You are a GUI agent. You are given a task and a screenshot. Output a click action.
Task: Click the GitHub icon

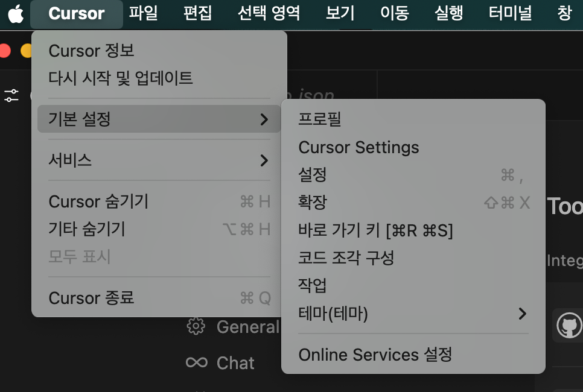(569, 326)
